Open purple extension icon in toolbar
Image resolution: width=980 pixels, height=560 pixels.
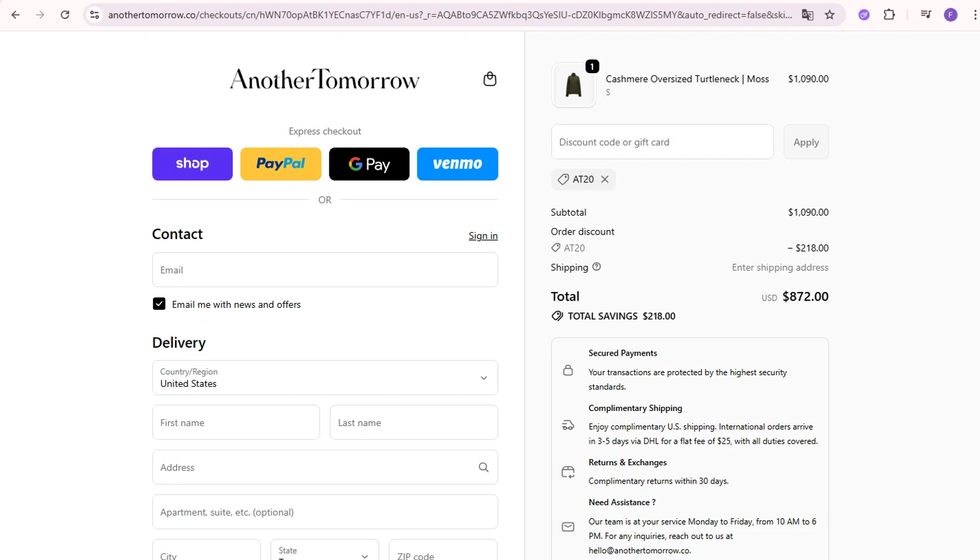click(864, 14)
